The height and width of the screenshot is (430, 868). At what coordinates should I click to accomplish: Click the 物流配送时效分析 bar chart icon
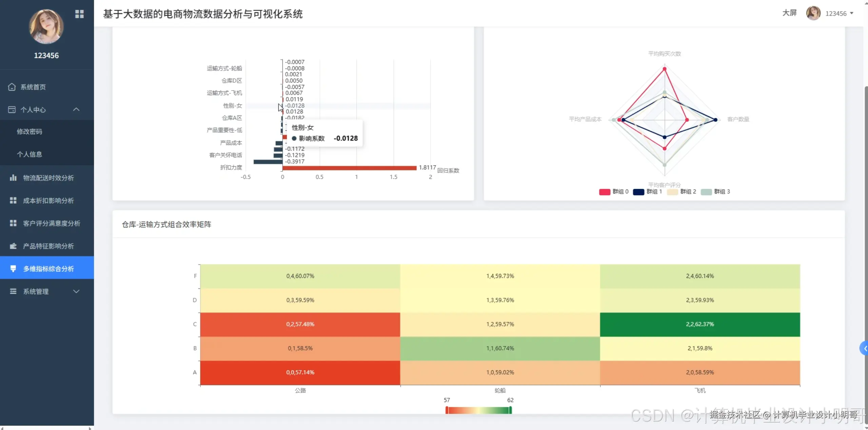click(x=13, y=178)
